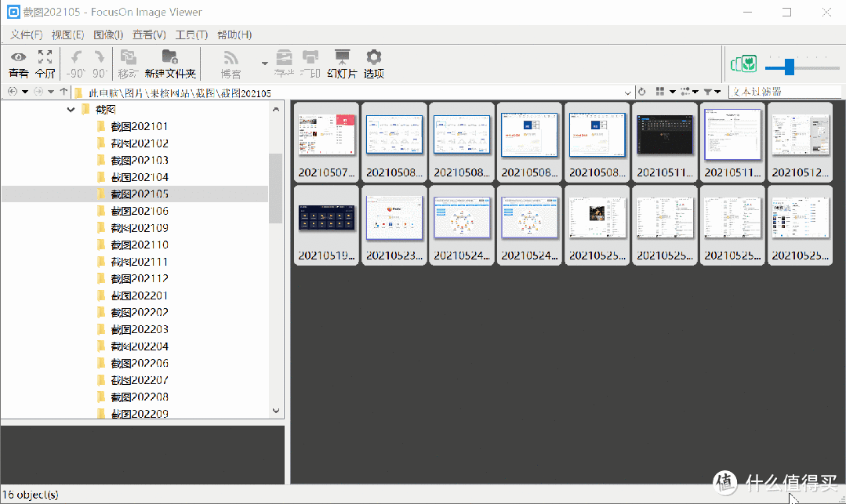Image resolution: width=846 pixels, height=504 pixels.
Task: Select the 20210523 thumbnail
Action: click(394, 225)
